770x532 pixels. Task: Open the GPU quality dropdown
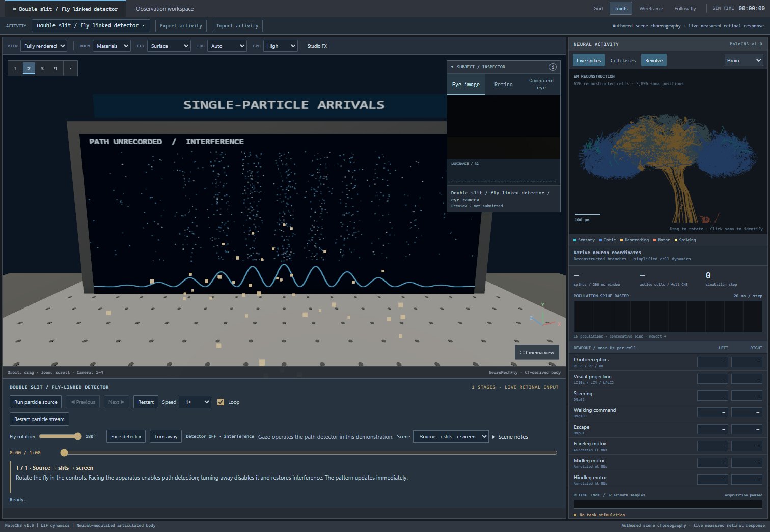click(281, 46)
